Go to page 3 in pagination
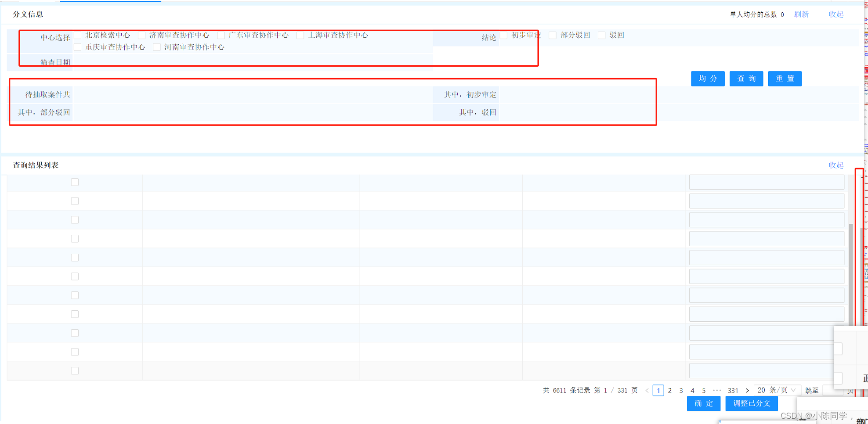Viewport: 868px width, 424px height. pyautogui.click(x=681, y=390)
